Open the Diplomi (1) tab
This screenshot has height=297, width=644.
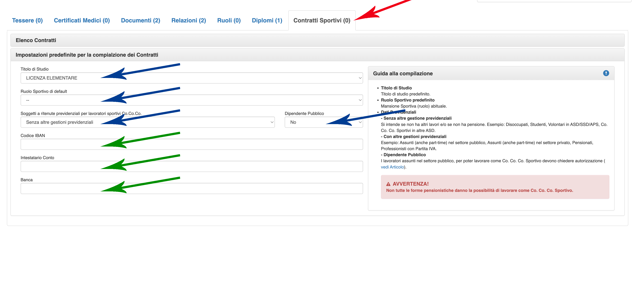pos(267,20)
